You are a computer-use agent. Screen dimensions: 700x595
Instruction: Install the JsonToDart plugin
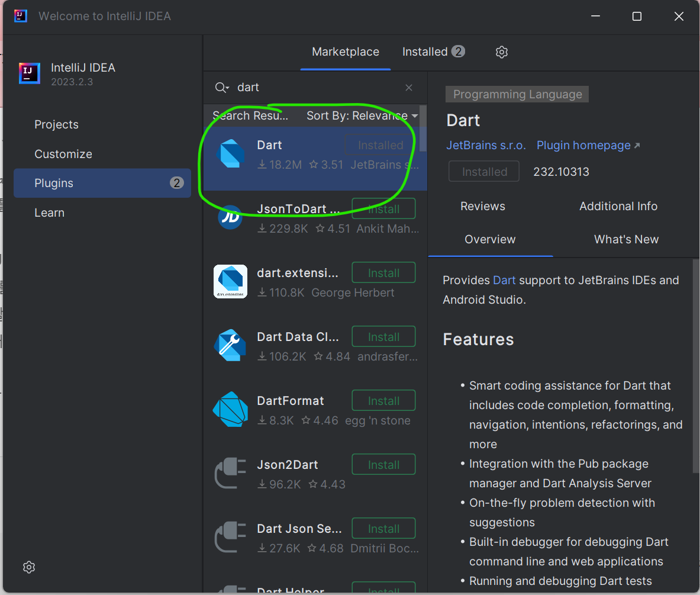point(383,208)
